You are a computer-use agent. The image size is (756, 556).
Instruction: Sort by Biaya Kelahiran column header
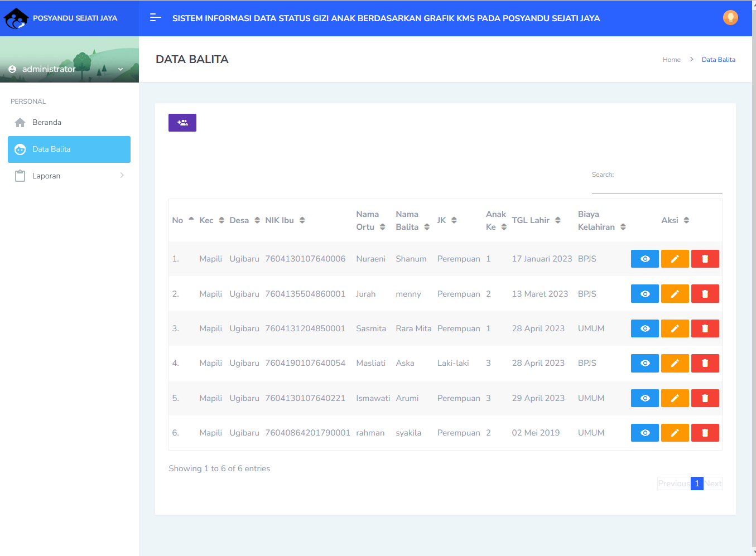click(x=601, y=221)
